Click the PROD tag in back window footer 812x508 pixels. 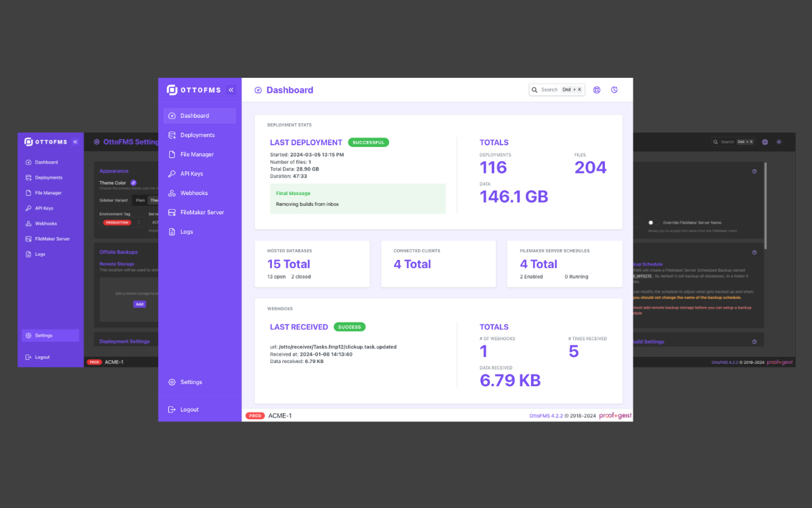(x=95, y=362)
